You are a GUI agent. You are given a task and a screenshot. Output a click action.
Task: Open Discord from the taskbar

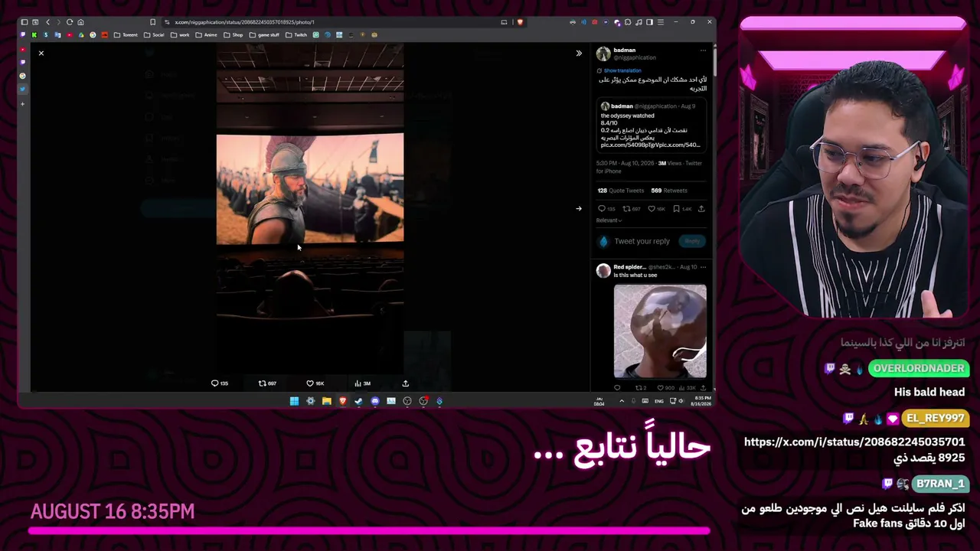[x=375, y=401]
